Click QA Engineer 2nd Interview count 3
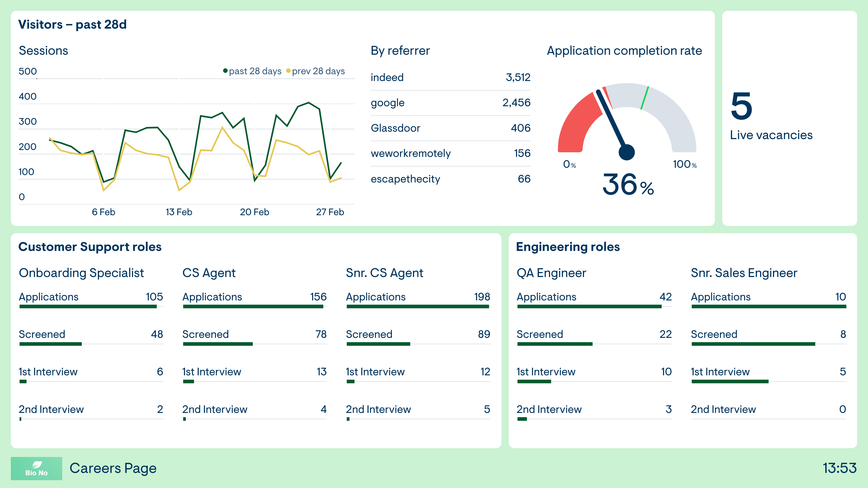Image resolution: width=868 pixels, height=488 pixels. click(x=669, y=410)
